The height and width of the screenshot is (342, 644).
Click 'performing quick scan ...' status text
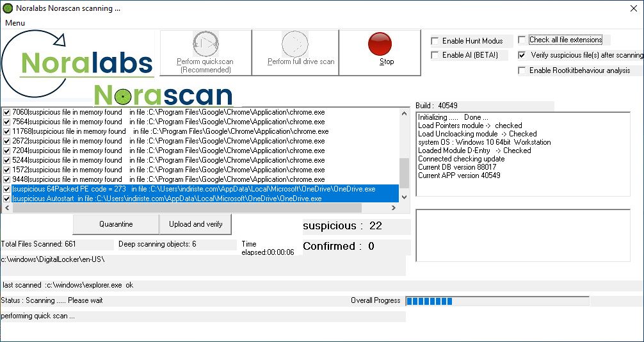point(38,316)
